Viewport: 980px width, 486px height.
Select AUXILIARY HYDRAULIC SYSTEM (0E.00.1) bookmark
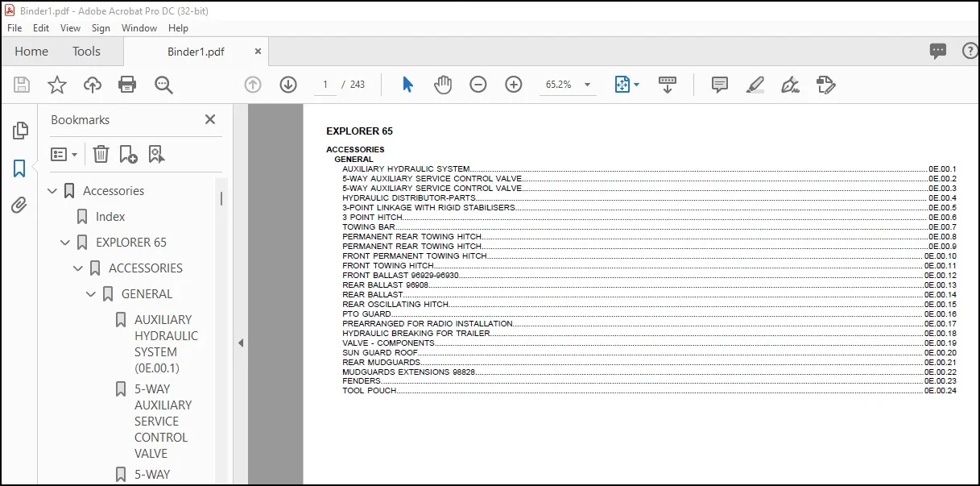tap(166, 343)
